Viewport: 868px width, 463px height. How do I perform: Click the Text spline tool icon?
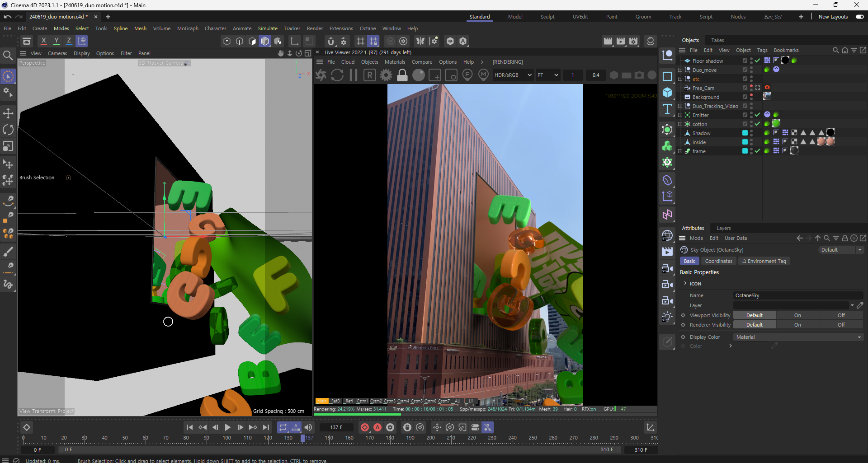coord(667,109)
